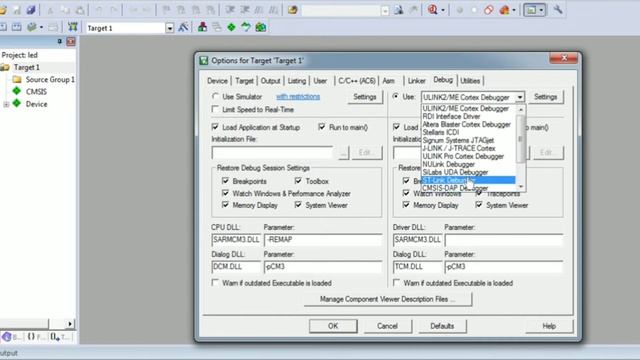Viewport: 640px width, 360px height.
Task: Switch to Books tab at panel bottom
Action: coord(11,337)
